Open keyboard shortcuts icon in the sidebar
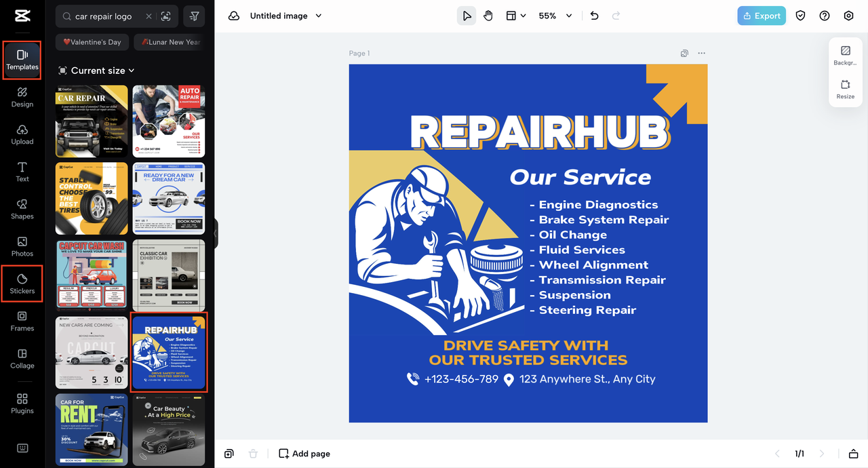The width and height of the screenshot is (868, 468). [22, 448]
